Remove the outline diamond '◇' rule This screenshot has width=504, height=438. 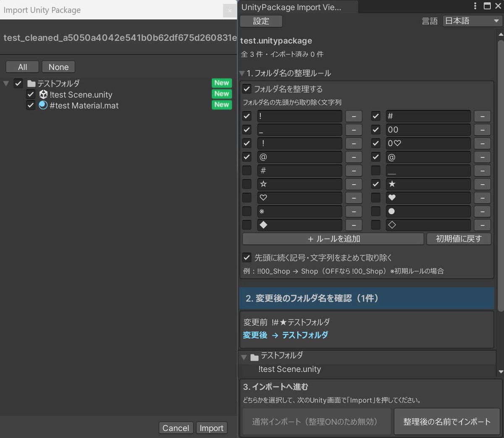pyautogui.click(x=482, y=225)
